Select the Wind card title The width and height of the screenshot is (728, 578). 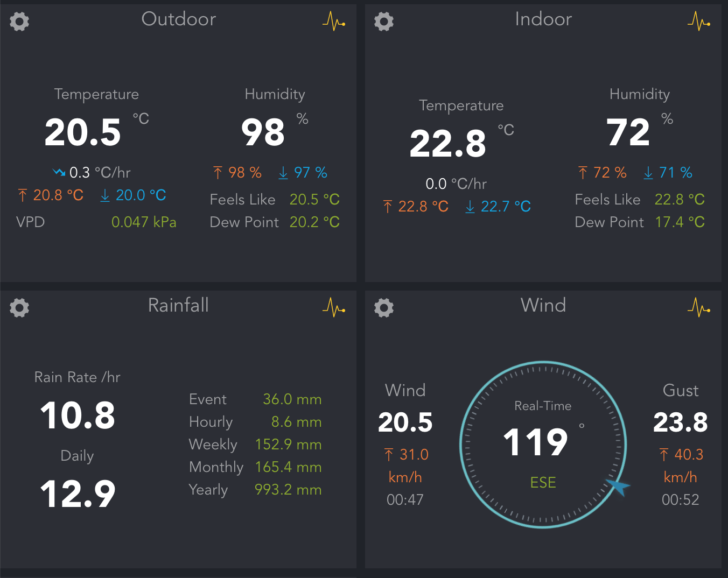point(543,305)
